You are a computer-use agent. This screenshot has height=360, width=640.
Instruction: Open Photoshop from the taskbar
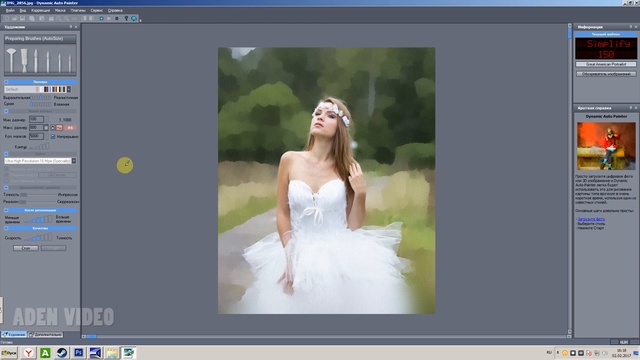click(78, 353)
